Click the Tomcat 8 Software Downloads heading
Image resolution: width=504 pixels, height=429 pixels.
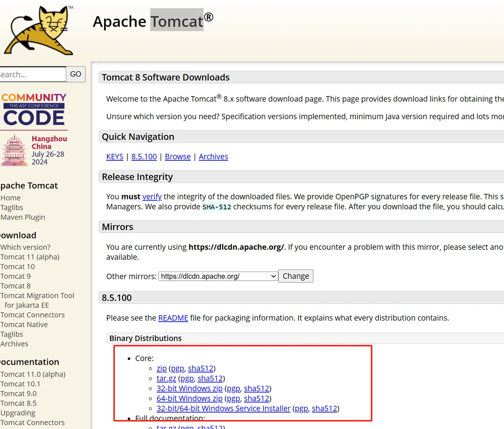(166, 77)
